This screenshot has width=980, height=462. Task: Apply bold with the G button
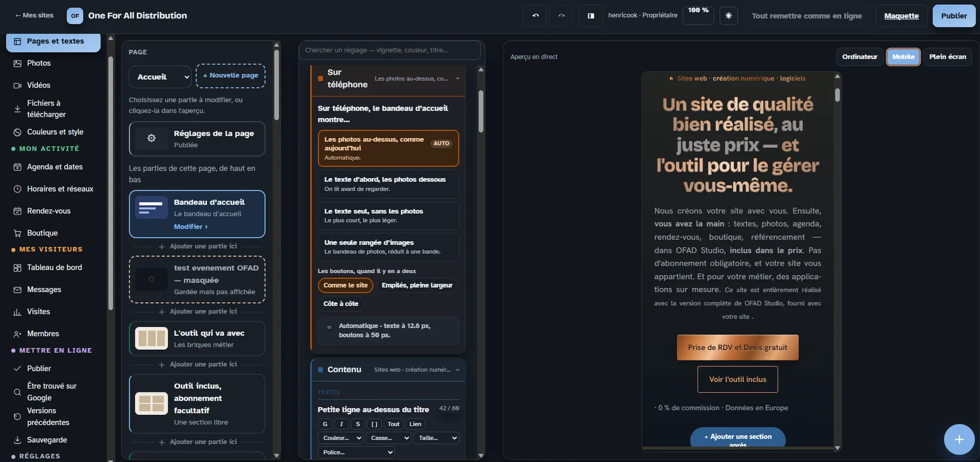click(325, 424)
